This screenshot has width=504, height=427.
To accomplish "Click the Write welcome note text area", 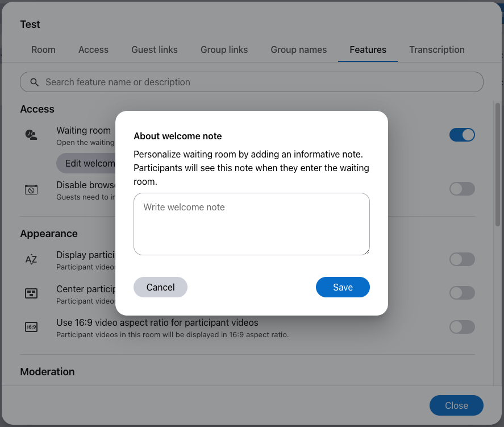I will (x=251, y=224).
